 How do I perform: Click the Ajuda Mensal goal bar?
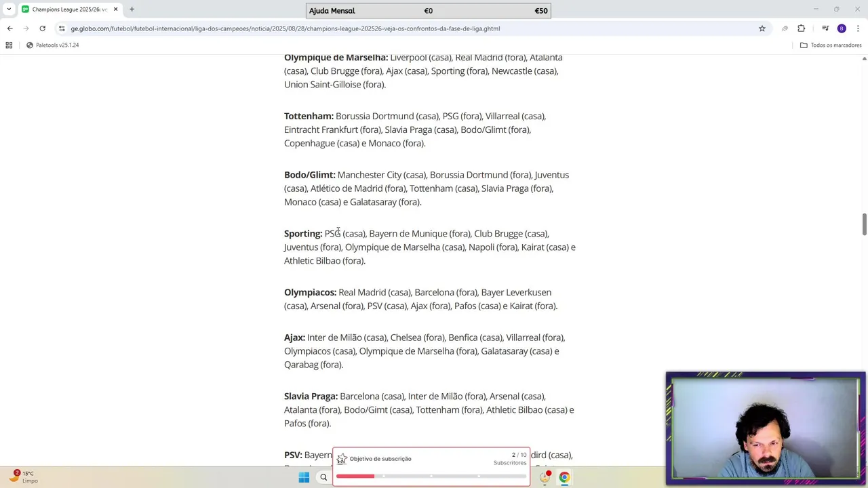point(428,11)
